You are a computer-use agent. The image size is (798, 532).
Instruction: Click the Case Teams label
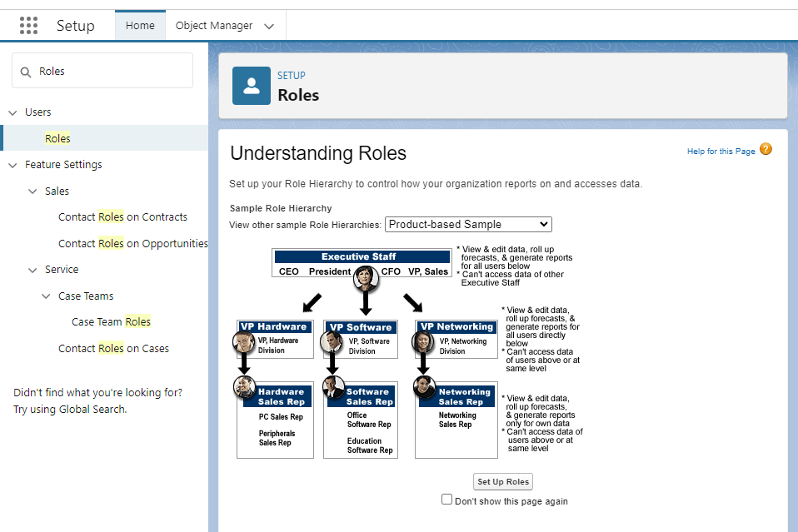pyautogui.click(x=86, y=296)
